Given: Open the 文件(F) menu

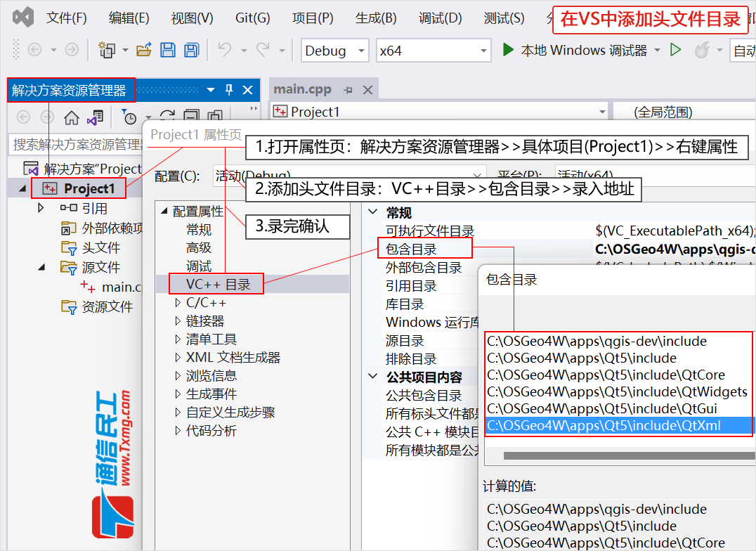Looking at the screenshot, I should click(67, 18).
